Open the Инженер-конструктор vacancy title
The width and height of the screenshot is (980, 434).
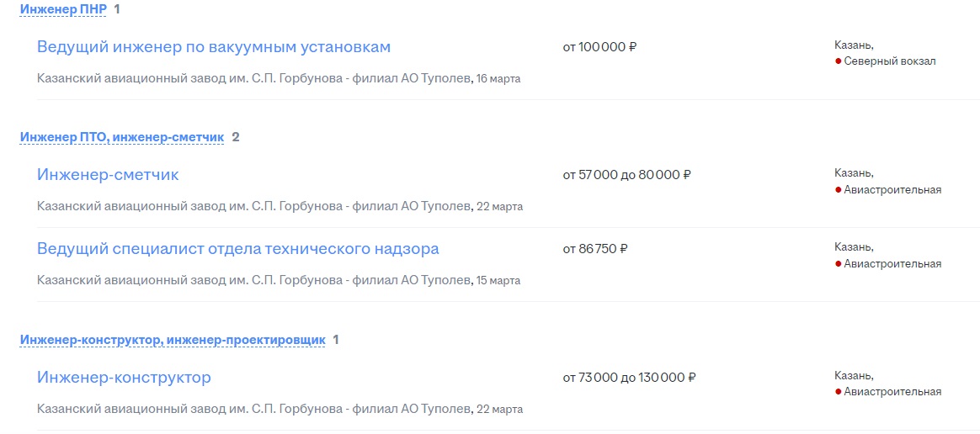click(x=124, y=377)
